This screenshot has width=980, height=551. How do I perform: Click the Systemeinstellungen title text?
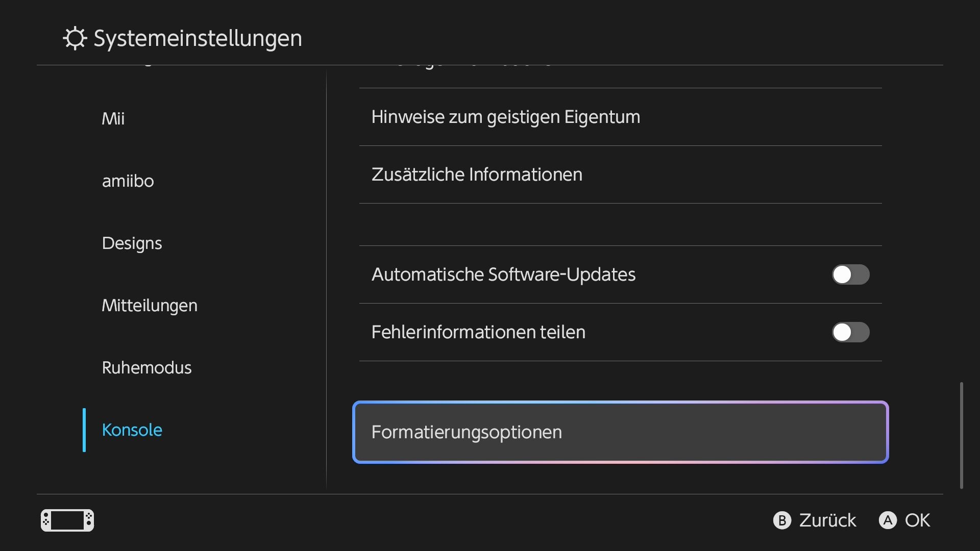click(198, 39)
